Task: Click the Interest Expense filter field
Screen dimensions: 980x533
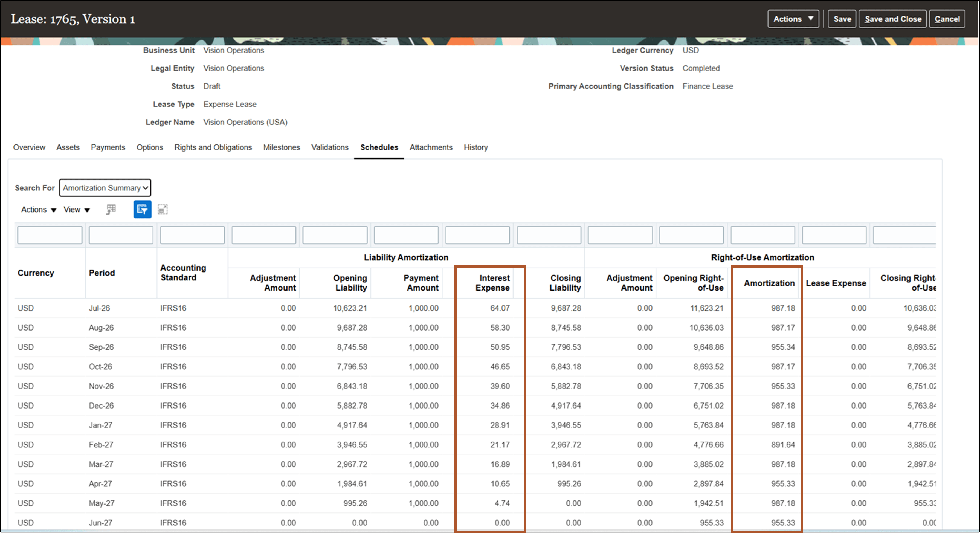Action: pos(477,235)
